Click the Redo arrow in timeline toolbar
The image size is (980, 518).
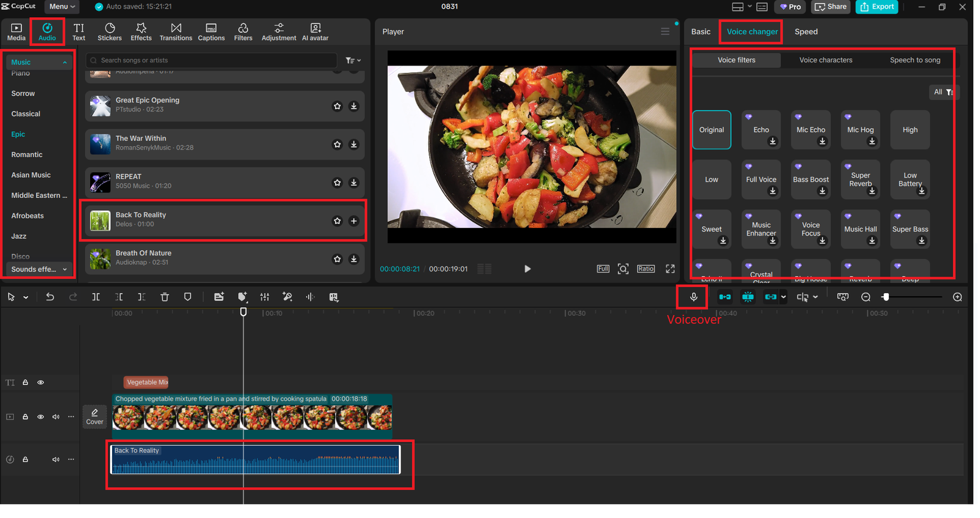point(73,297)
